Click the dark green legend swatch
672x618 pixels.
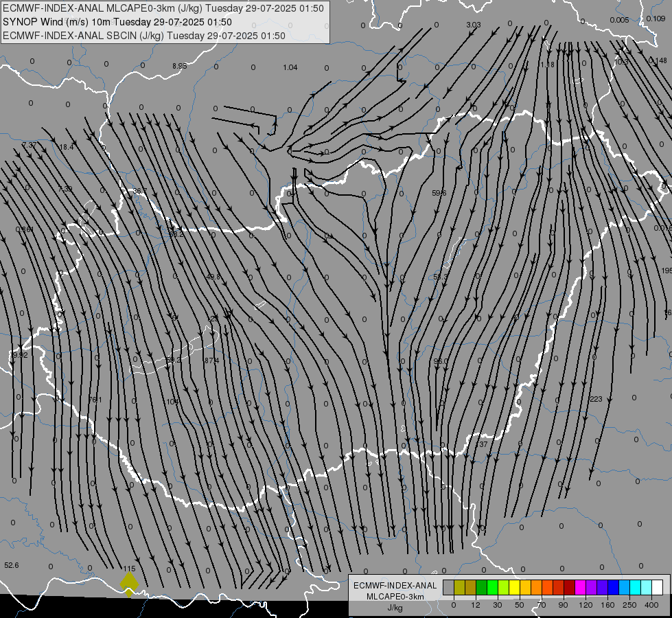point(482,587)
